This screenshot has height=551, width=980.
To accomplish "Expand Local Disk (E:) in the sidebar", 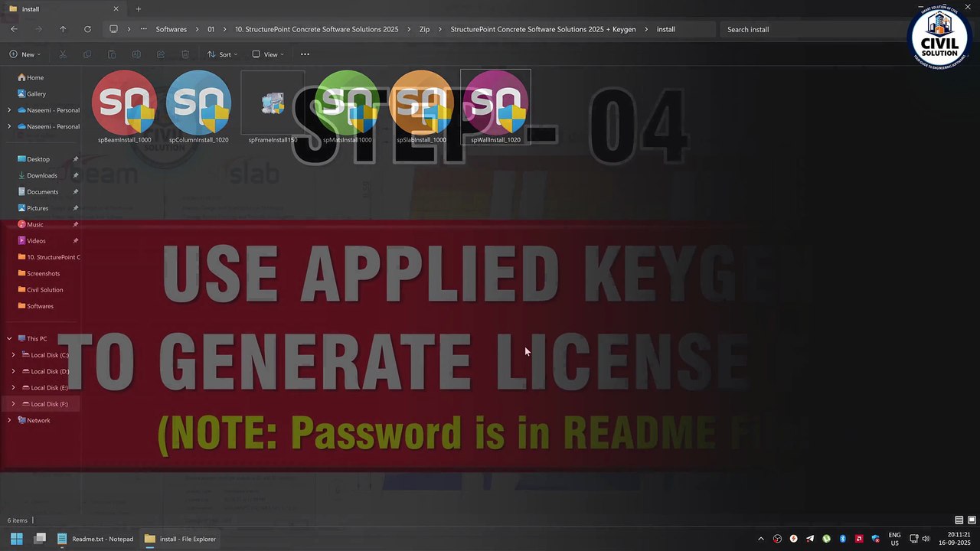I will [x=13, y=387].
